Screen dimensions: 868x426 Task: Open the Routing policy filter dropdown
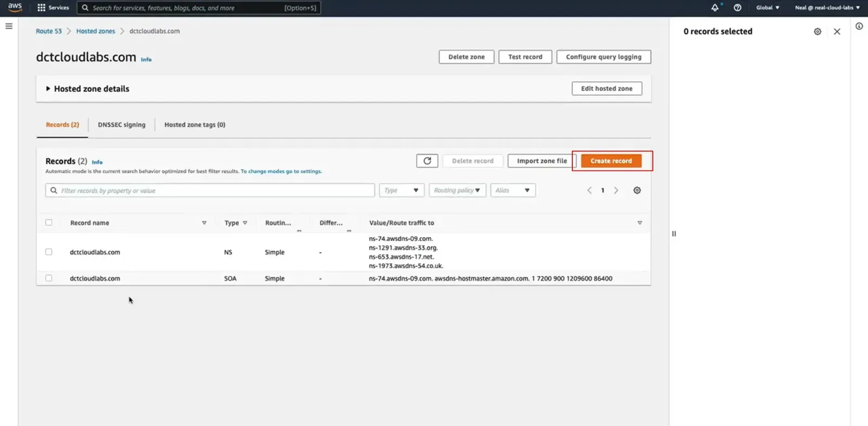tap(457, 190)
